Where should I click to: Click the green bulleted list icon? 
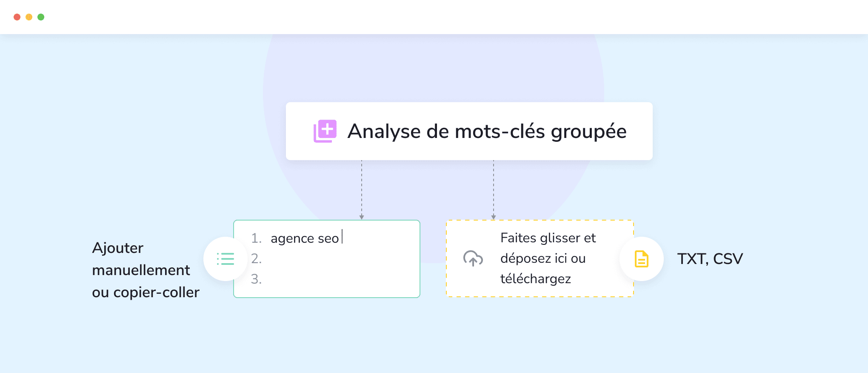(226, 259)
